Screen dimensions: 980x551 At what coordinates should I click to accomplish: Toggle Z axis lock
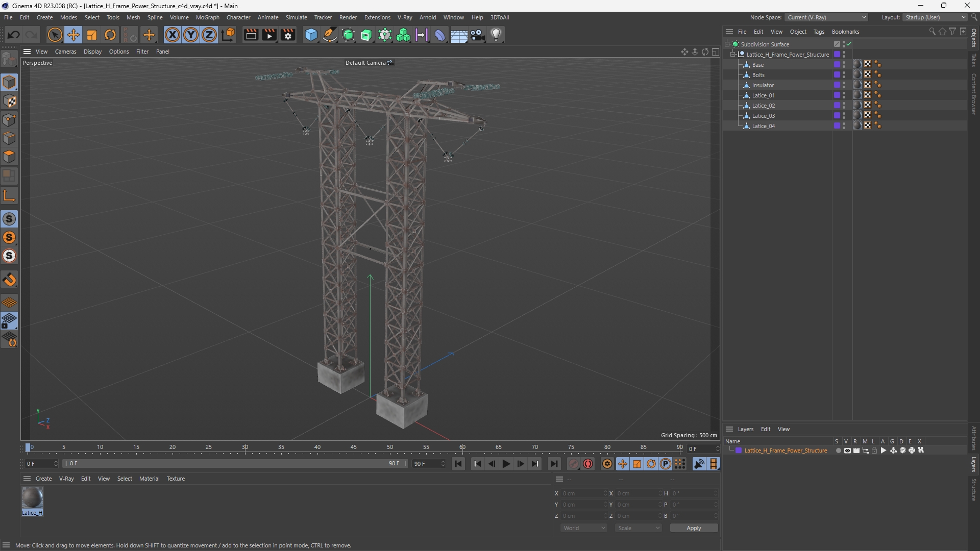pos(209,35)
